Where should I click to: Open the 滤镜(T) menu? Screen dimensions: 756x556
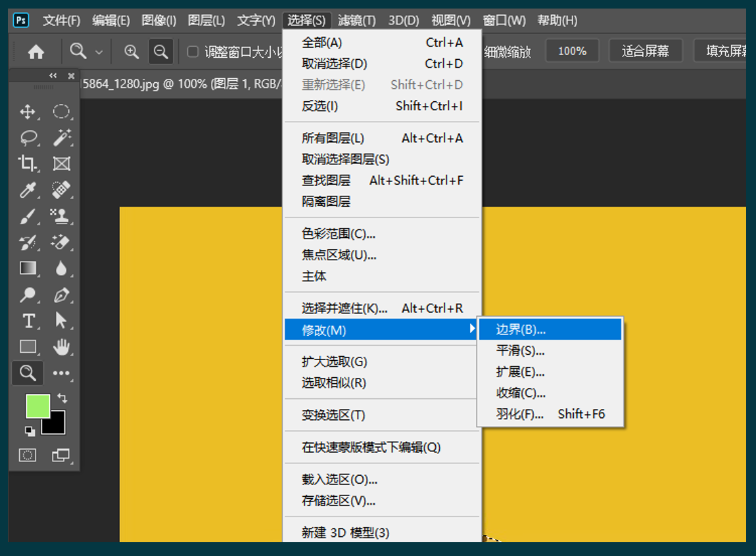[x=356, y=20]
